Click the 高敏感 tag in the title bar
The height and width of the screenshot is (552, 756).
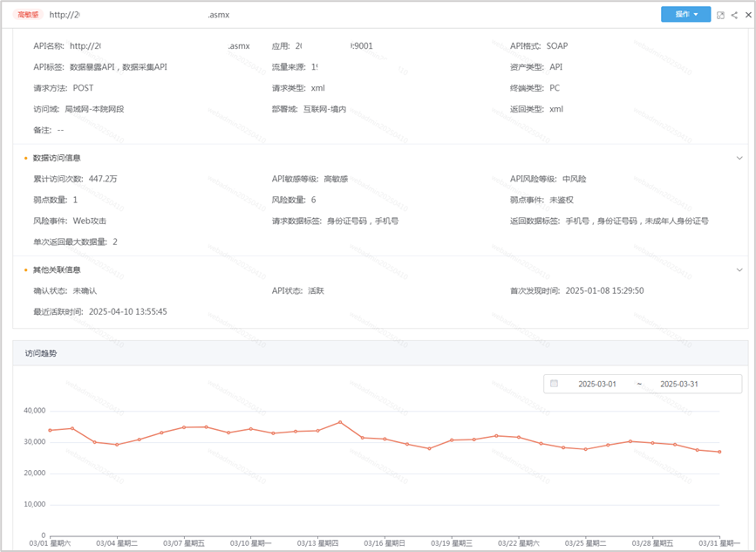(29, 15)
